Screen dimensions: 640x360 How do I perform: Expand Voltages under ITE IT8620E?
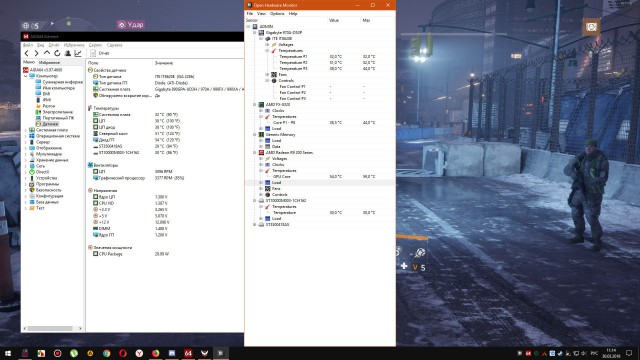click(x=267, y=44)
